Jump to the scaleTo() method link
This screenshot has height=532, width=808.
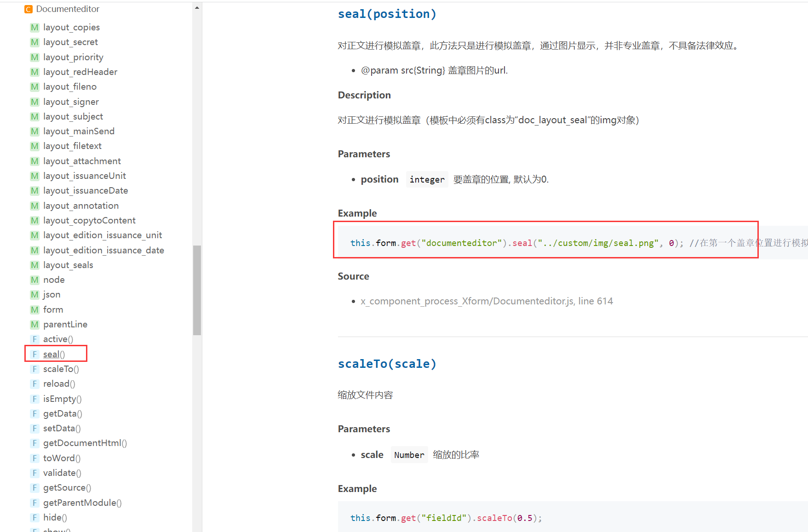61,369
